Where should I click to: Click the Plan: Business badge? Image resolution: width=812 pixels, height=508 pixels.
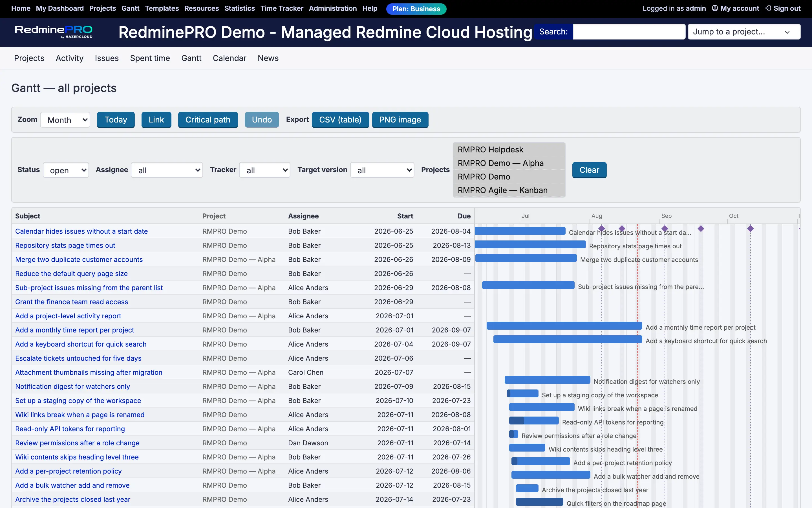416,9
